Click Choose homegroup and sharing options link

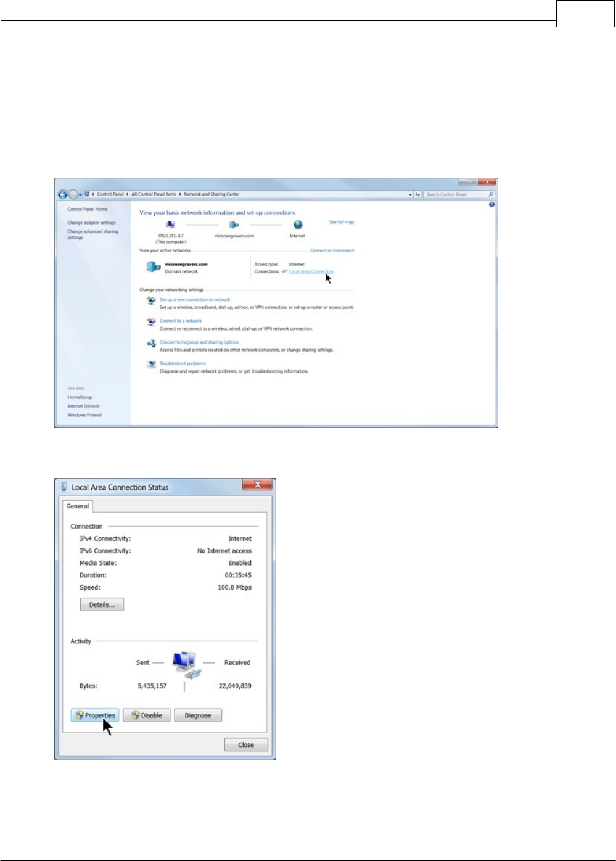(199, 342)
